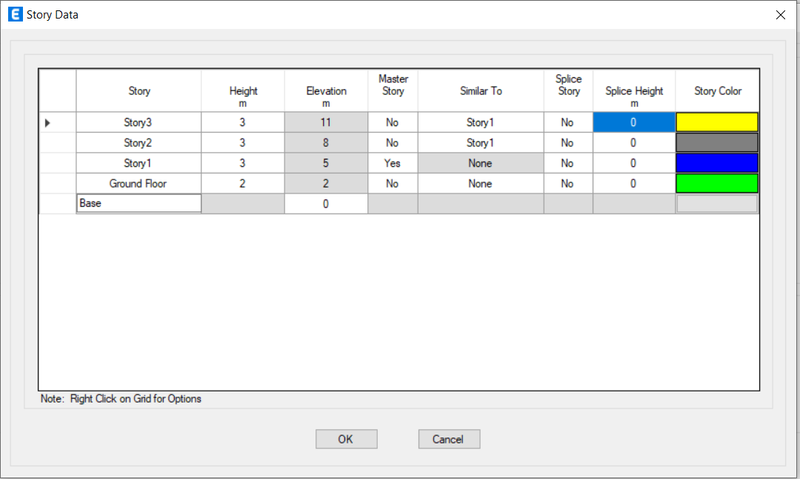Click the Story column header
Viewport: 800px width, 479px height.
[x=139, y=91]
